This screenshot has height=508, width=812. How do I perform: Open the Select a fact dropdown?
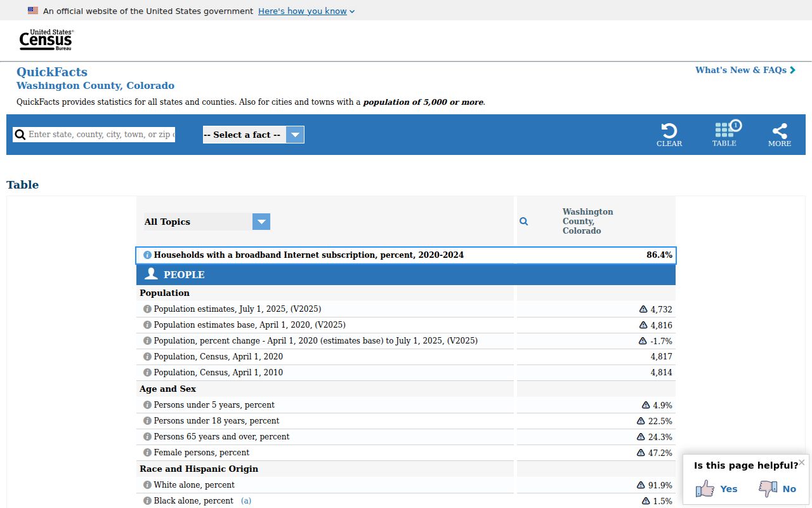click(253, 135)
